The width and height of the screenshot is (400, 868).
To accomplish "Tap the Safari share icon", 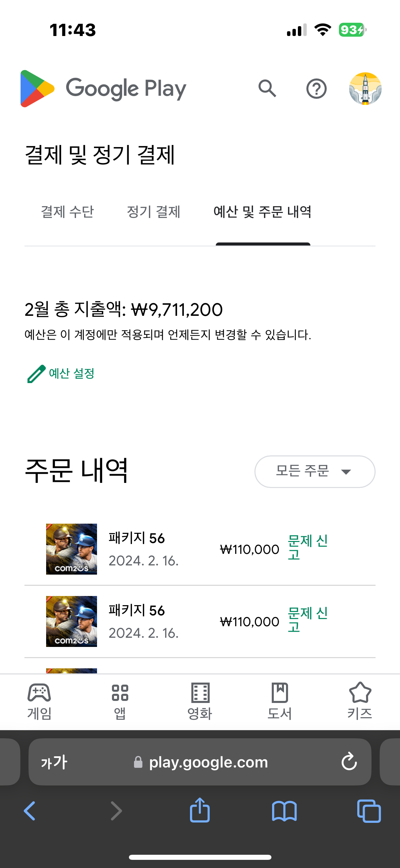I will (x=200, y=810).
